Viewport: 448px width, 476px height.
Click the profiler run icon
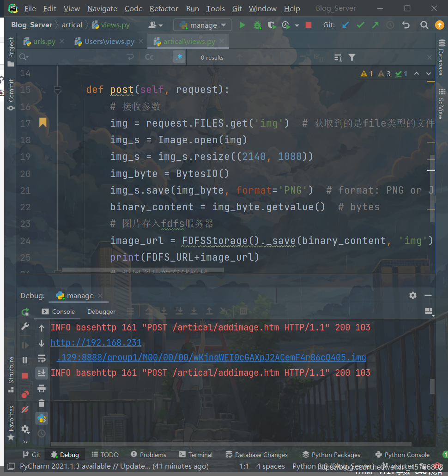[x=286, y=25]
